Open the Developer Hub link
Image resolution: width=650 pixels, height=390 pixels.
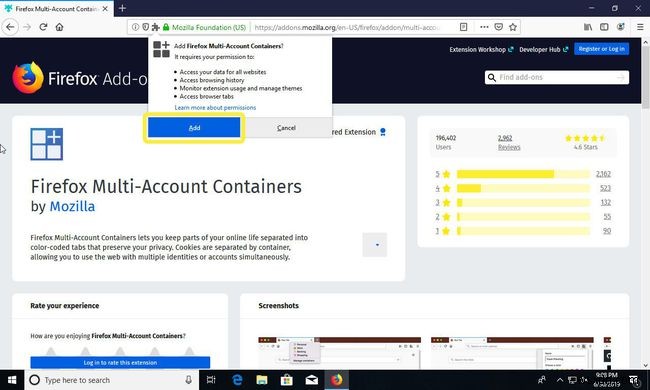pos(543,49)
